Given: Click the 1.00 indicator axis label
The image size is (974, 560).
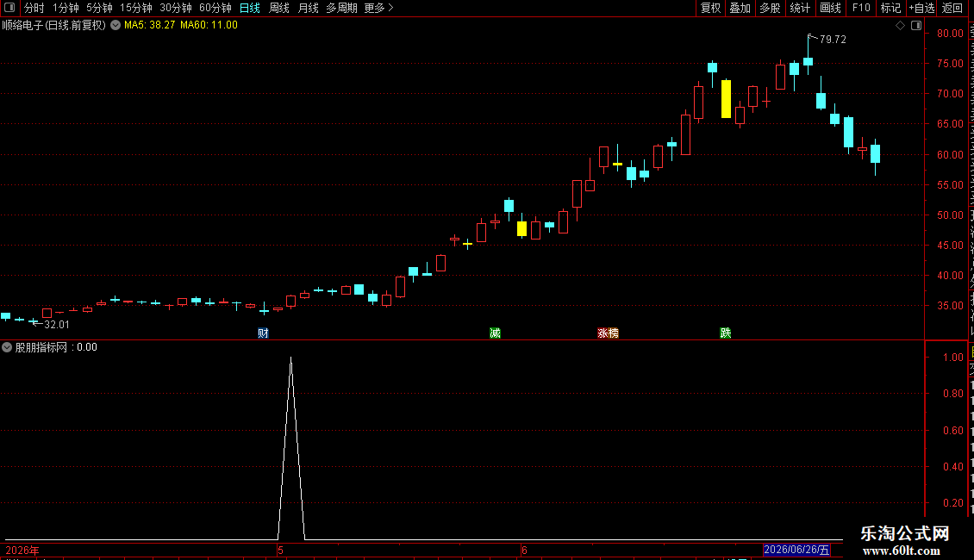Looking at the screenshot, I should [x=952, y=358].
